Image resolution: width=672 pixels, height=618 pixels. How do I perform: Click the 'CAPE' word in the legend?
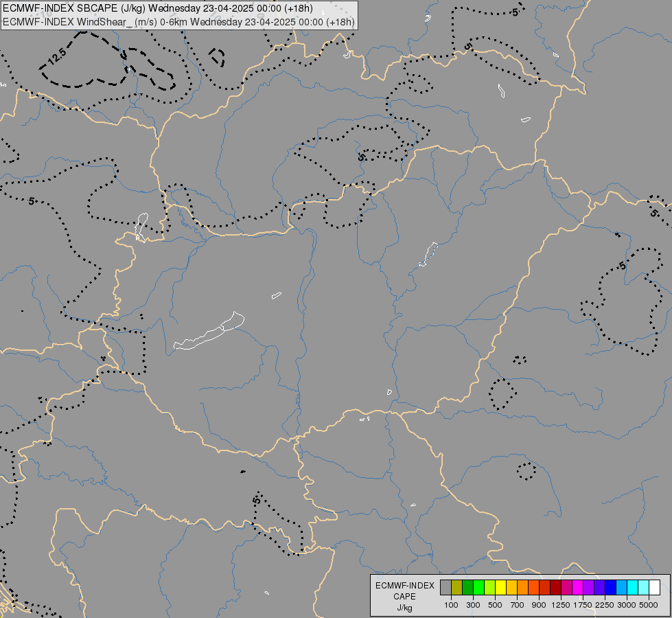click(x=404, y=597)
